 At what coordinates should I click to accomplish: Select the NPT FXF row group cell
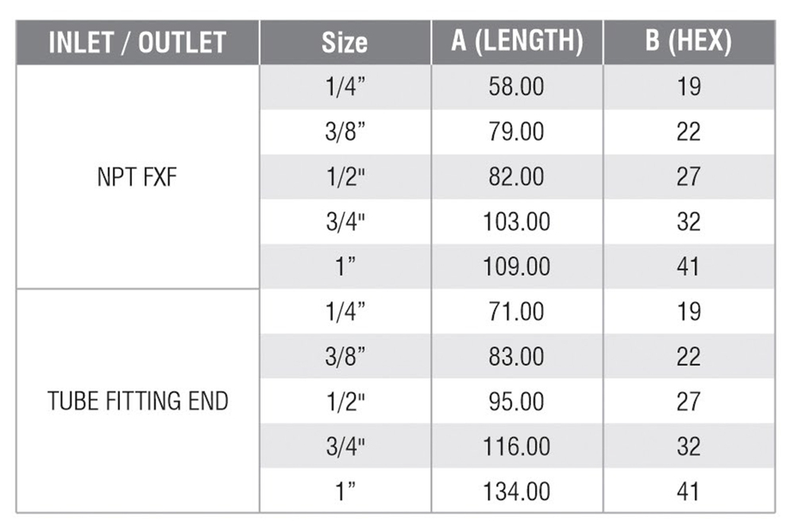[137, 177]
